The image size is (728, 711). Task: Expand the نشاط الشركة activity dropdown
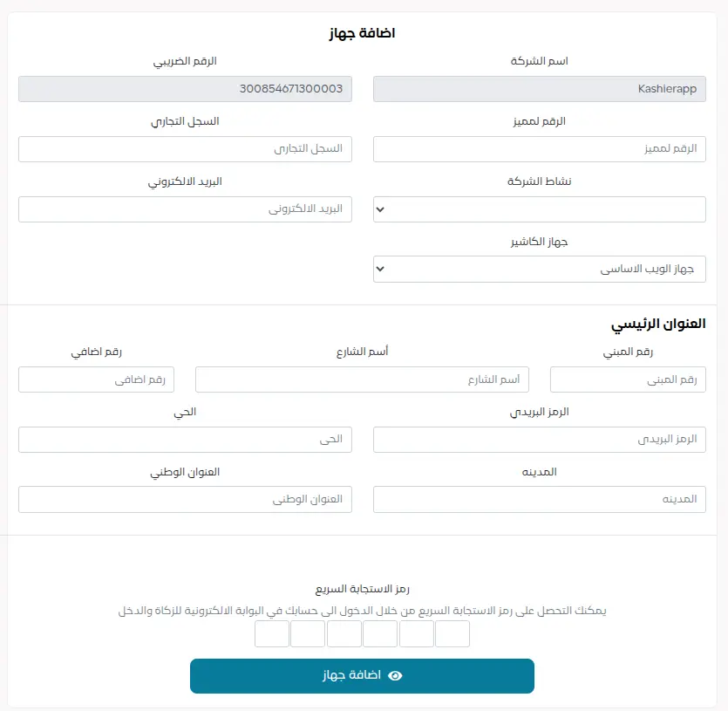click(539, 209)
